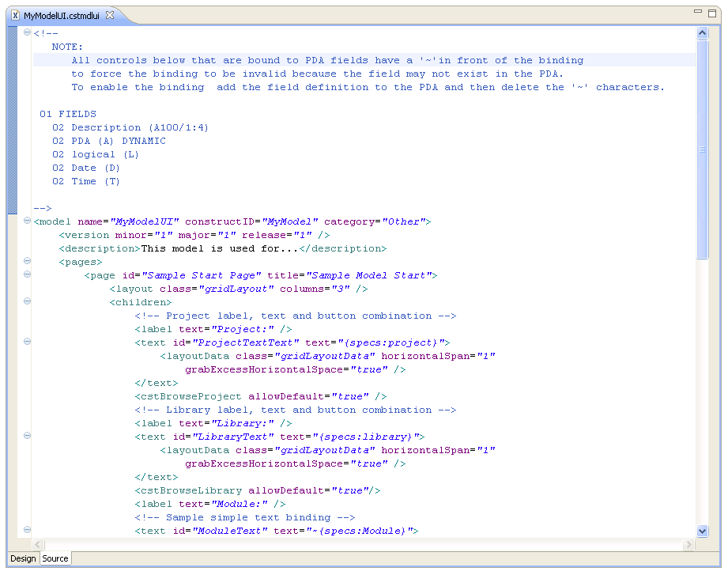Switch to the Design tab
Viewport: 728px width, 575px height.
tap(23, 558)
